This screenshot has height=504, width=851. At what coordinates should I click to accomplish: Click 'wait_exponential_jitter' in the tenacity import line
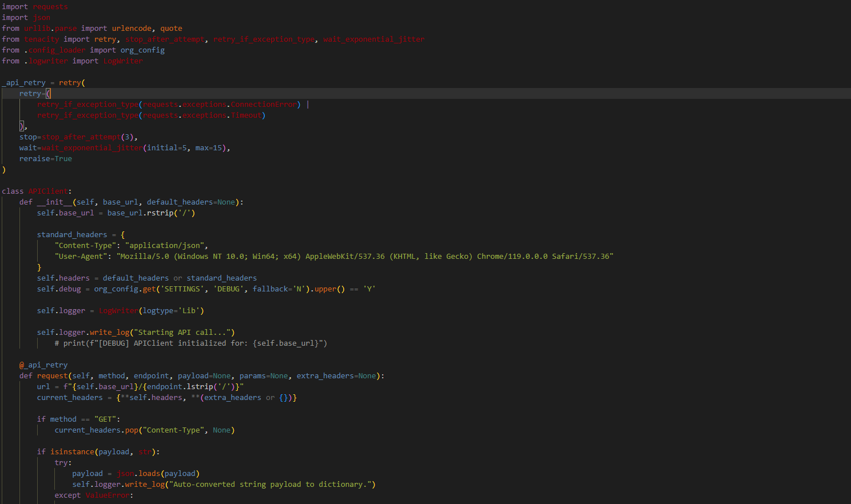[373, 39]
